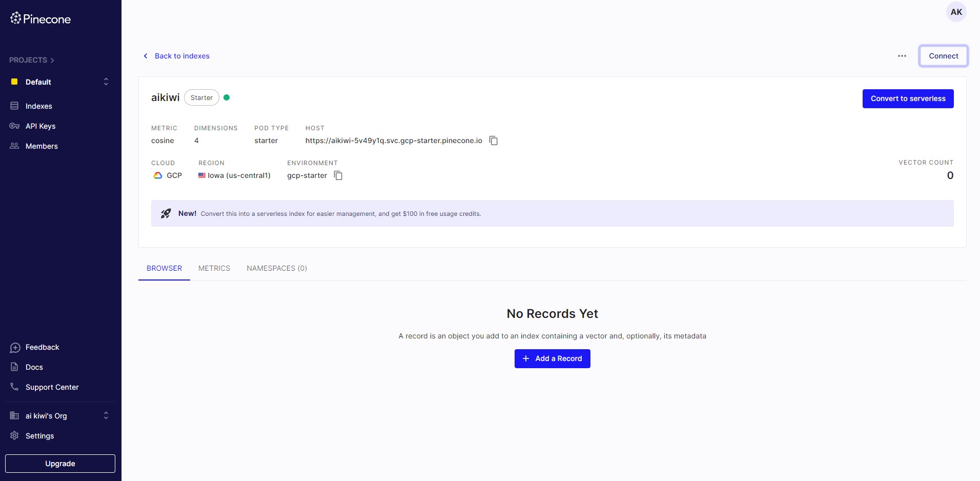Open the three-dot more options menu
Image resolution: width=980 pixels, height=481 pixels.
902,56
